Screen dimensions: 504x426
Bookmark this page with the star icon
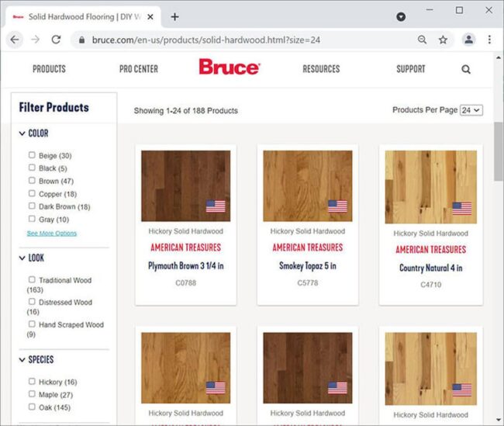[x=443, y=40]
